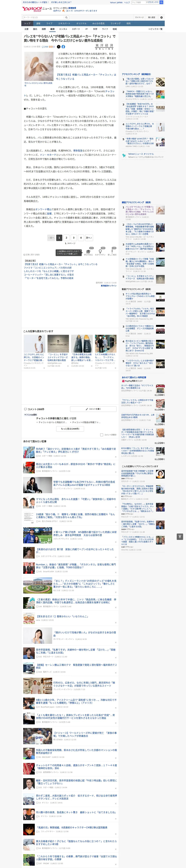Open the オリジナル tab
186x868 pixels.
click(81, 24)
